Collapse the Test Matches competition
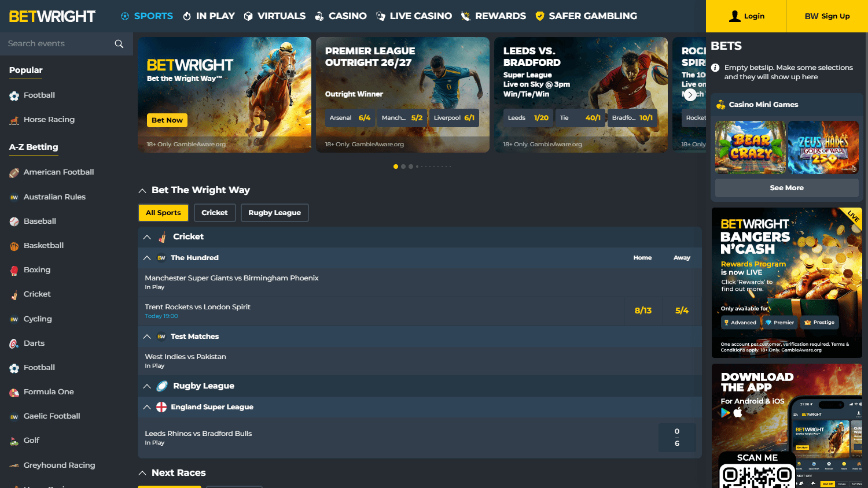 [147, 337]
